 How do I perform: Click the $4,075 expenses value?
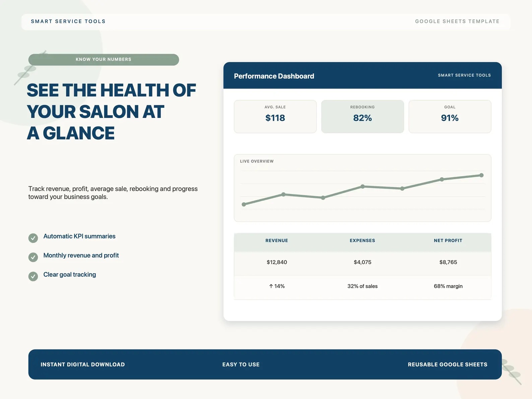pyautogui.click(x=362, y=262)
